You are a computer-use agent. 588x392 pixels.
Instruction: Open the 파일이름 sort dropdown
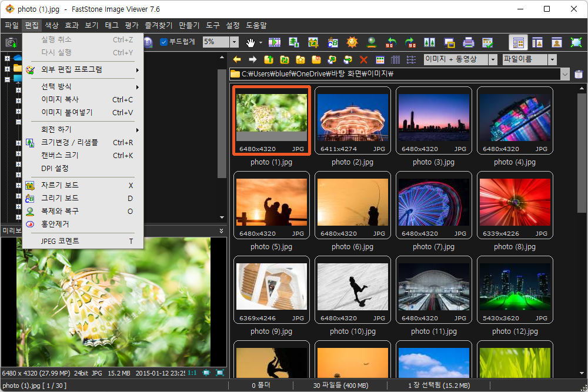[552, 59]
